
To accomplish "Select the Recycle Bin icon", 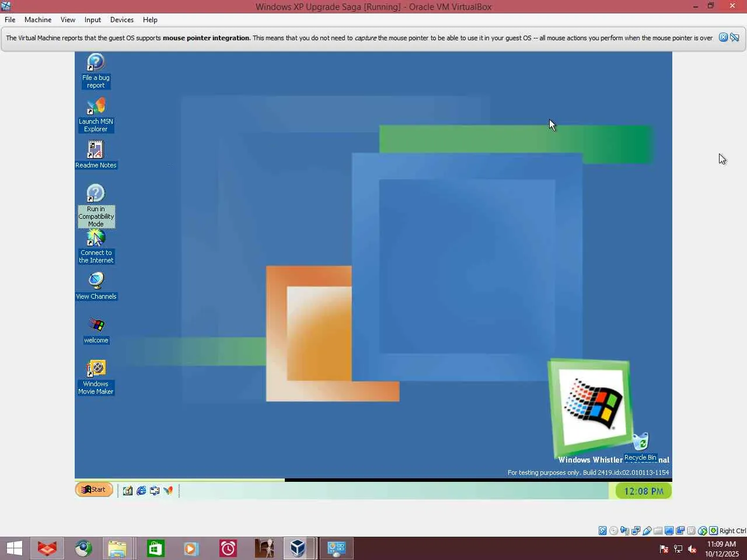I will tap(640, 447).
